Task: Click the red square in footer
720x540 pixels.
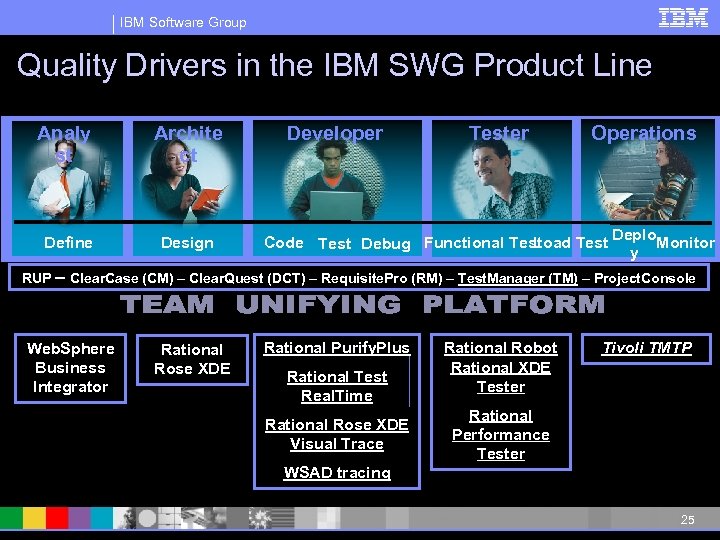Action: pos(57,518)
